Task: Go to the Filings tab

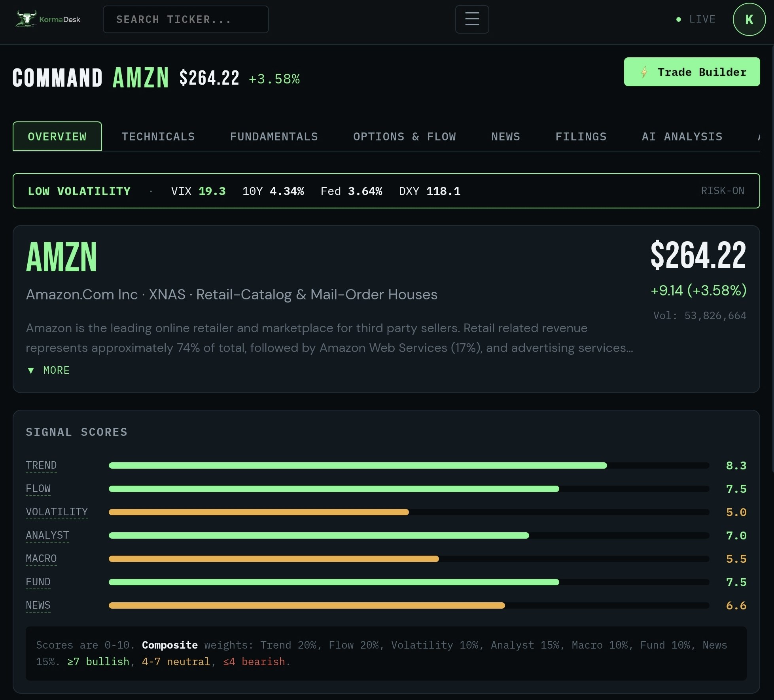Action: (x=581, y=137)
